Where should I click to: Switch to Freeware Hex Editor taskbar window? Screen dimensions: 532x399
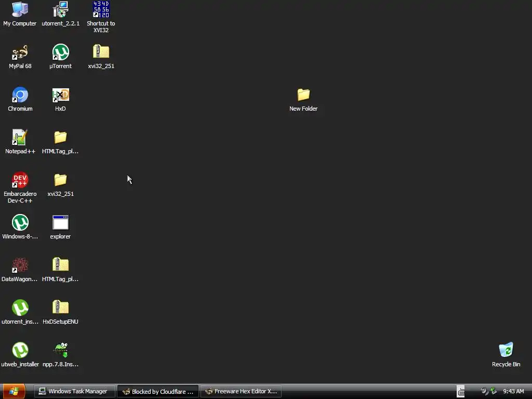click(241, 391)
